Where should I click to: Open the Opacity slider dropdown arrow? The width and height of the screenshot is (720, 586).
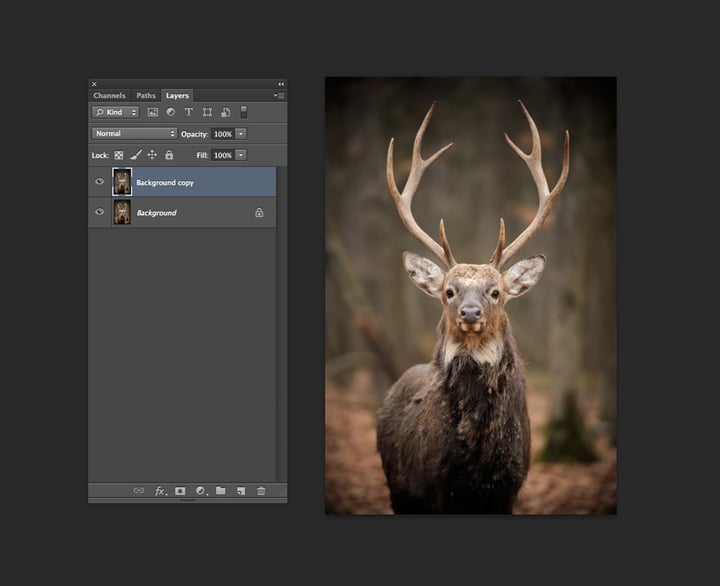tap(241, 134)
